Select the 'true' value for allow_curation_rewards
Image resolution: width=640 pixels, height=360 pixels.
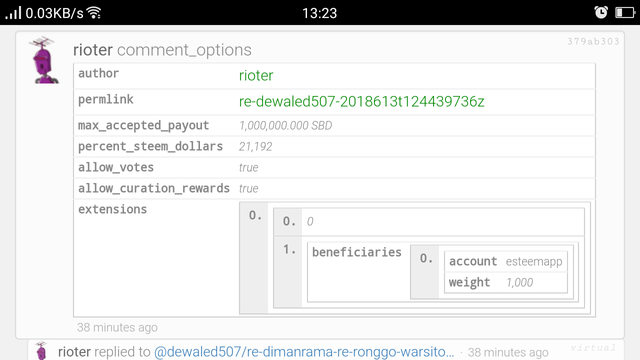249,189
